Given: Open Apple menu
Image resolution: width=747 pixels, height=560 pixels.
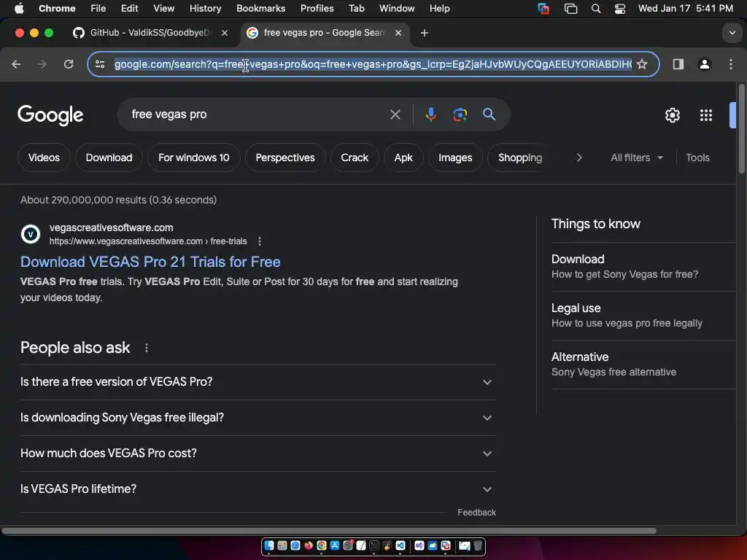Looking at the screenshot, I should 19,9.
